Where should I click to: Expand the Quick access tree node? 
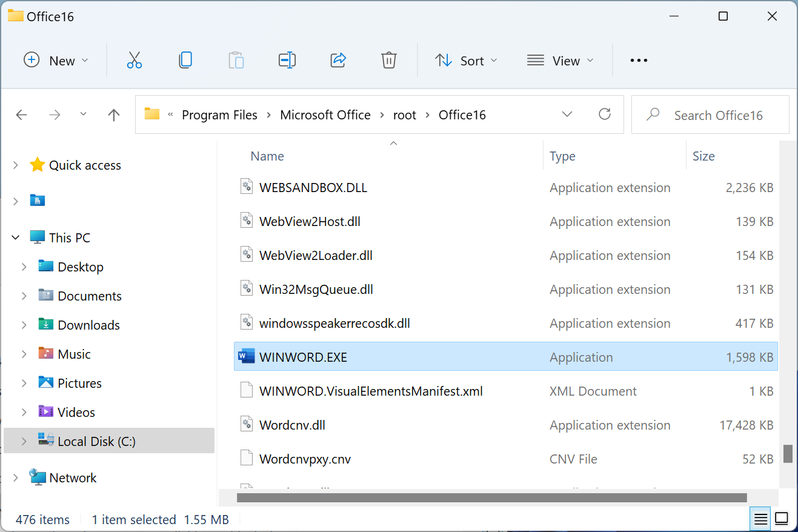pos(16,165)
